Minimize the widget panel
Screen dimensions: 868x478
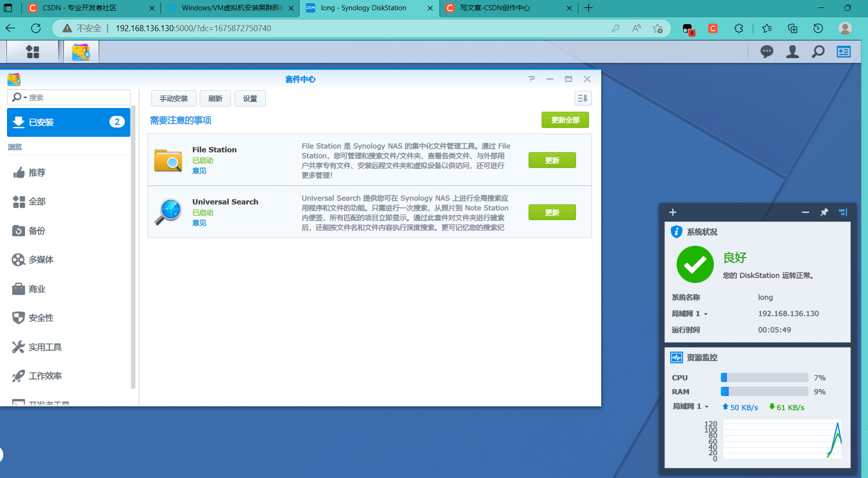point(806,212)
